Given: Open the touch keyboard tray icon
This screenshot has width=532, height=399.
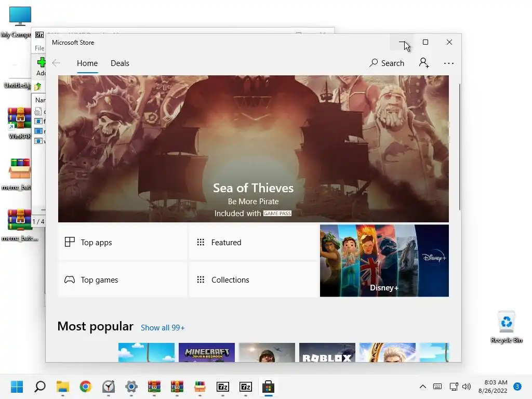Looking at the screenshot, I should point(437,387).
